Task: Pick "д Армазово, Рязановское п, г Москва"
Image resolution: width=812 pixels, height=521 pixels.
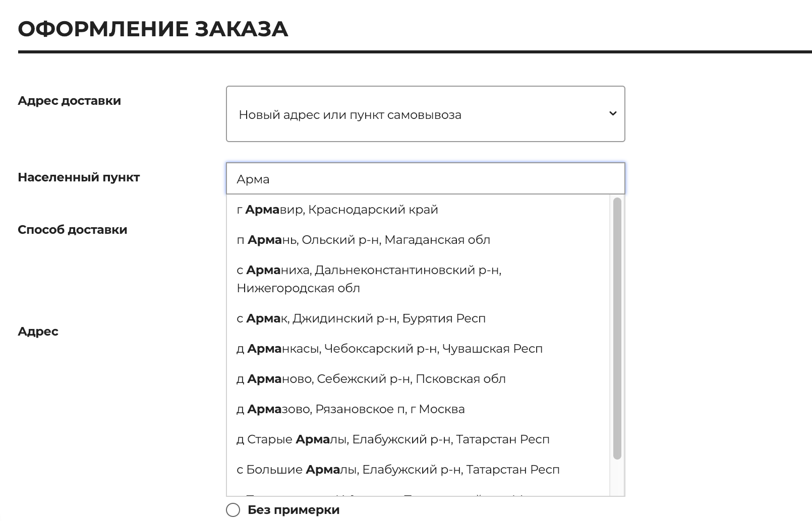Action: point(352,409)
